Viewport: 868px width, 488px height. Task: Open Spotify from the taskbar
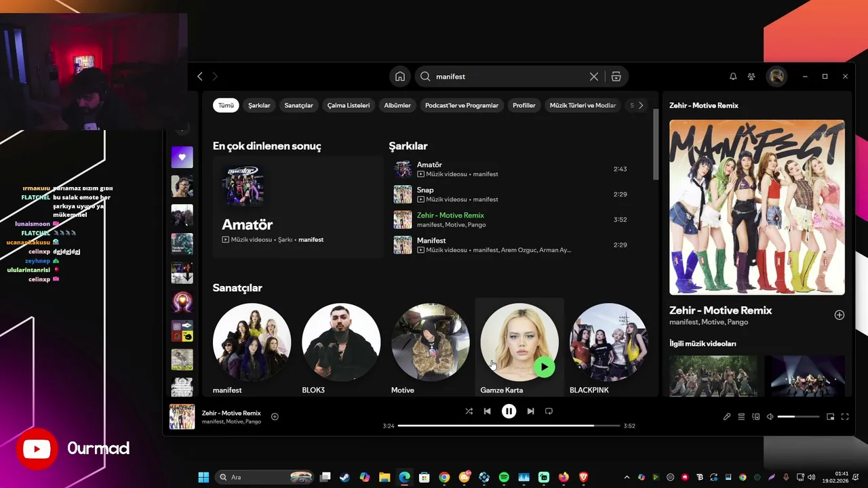(504, 477)
